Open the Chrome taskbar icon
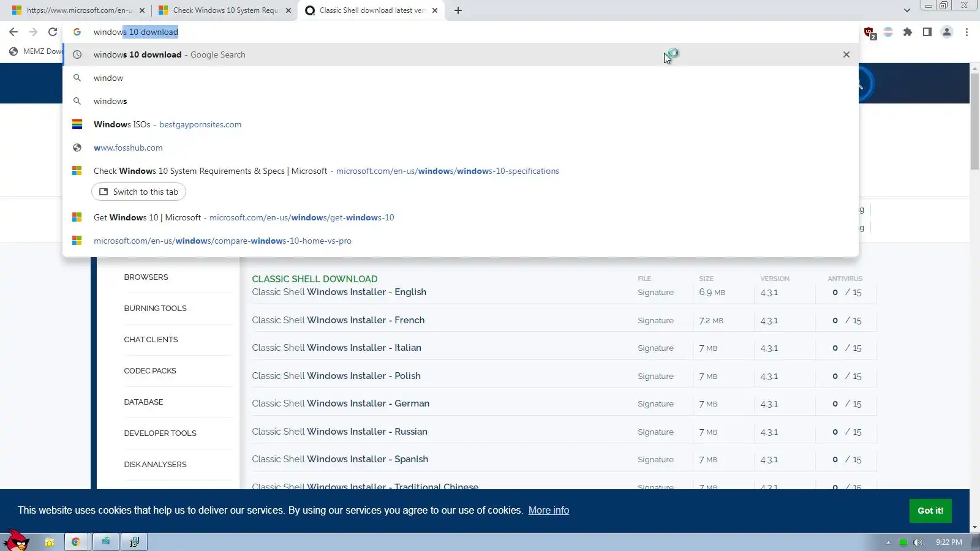The image size is (980, 551). [76, 542]
